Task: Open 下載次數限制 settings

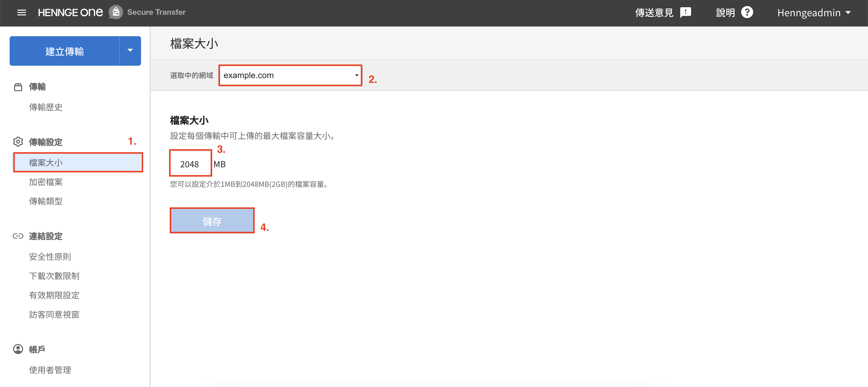Action: [x=54, y=276]
